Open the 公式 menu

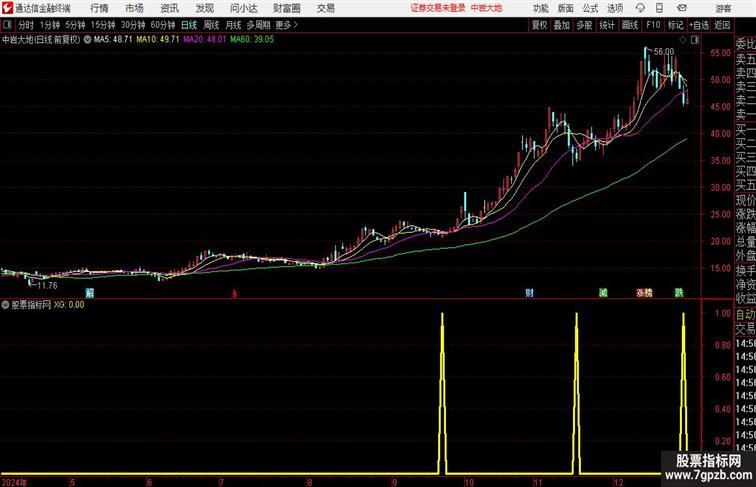pos(590,8)
